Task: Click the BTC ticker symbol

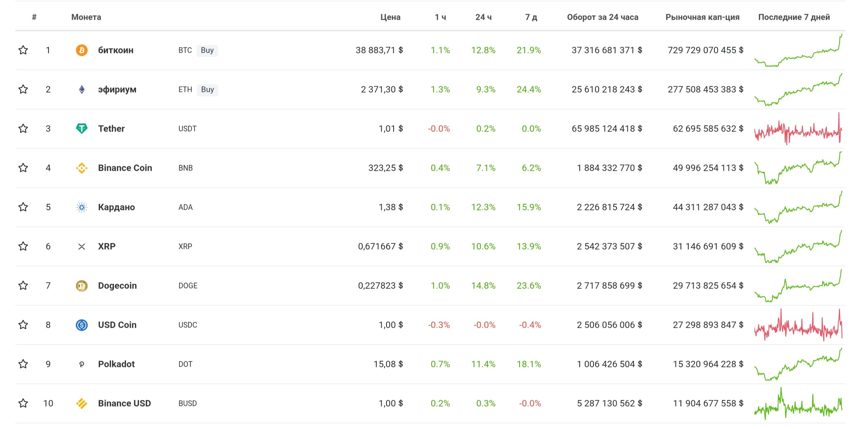Action: [x=185, y=50]
